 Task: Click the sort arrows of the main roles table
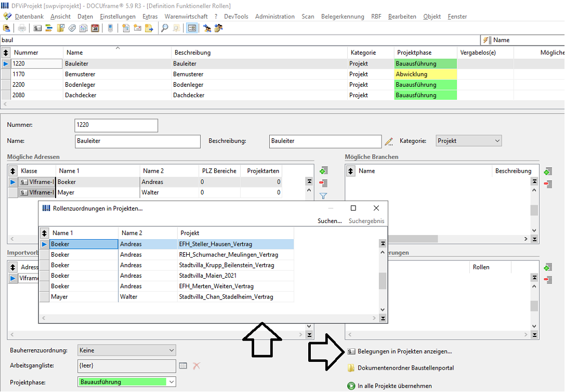coord(6,53)
